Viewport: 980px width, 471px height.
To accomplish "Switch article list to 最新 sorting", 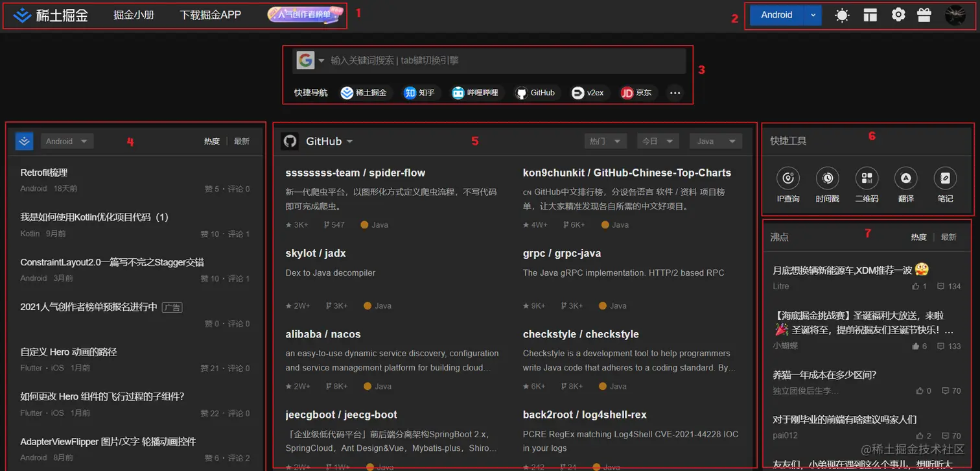I will [242, 141].
